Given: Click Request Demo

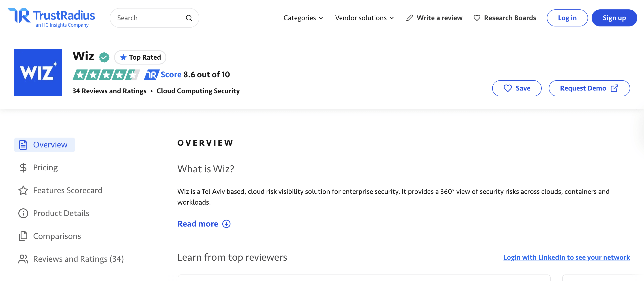Looking at the screenshot, I should 589,88.
